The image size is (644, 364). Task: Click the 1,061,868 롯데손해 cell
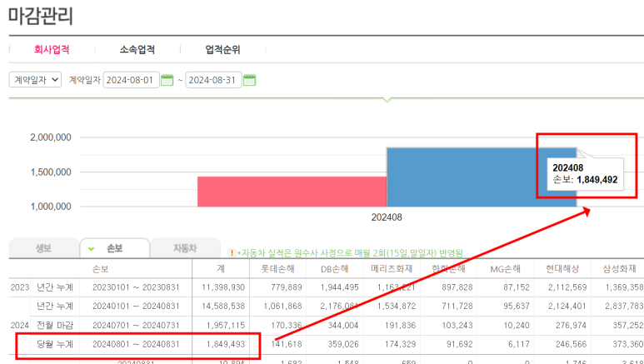tap(283, 306)
